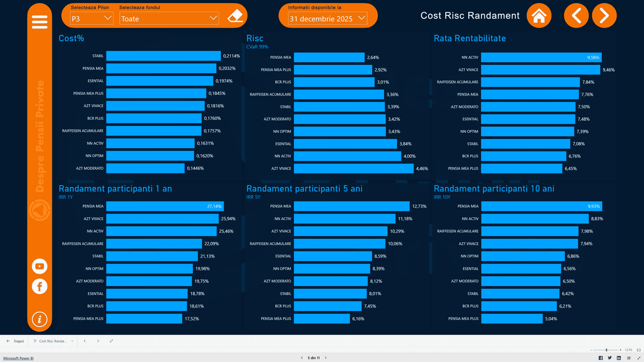Open the hamburger menu in orange sidebar
Viewport: 644px width, 362px height.
pos(39,22)
